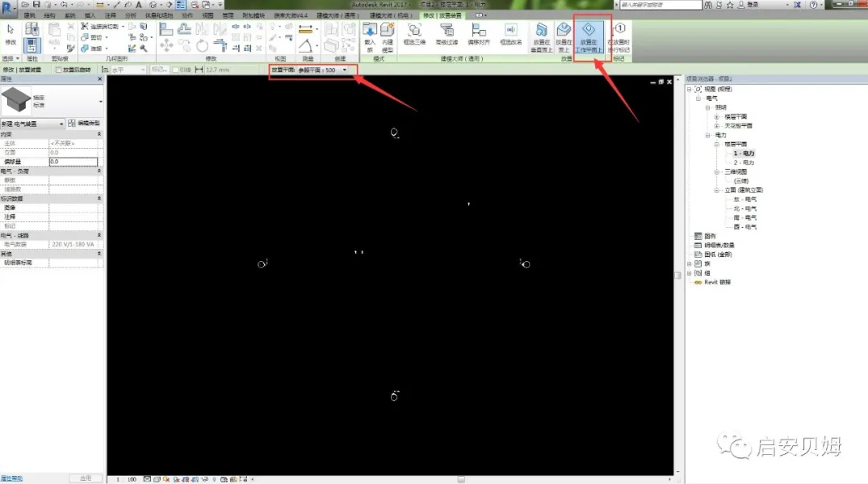
Task: Switch to the 视图 ribbon tab
Action: click(208, 15)
